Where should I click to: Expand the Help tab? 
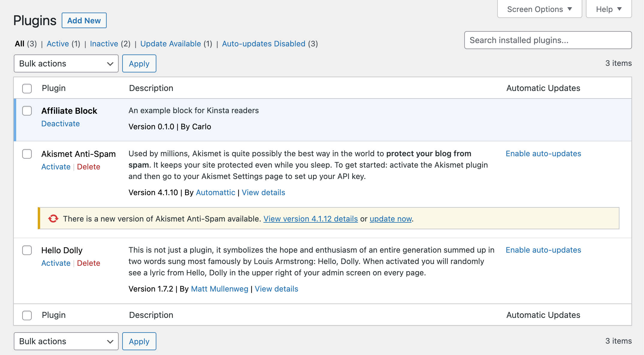[609, 9]
